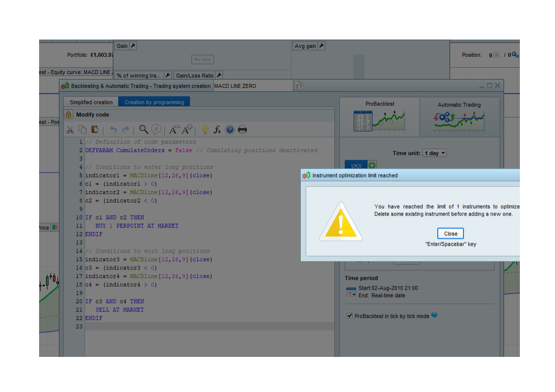Switch to the Simplified creation tab

(91, 102)
